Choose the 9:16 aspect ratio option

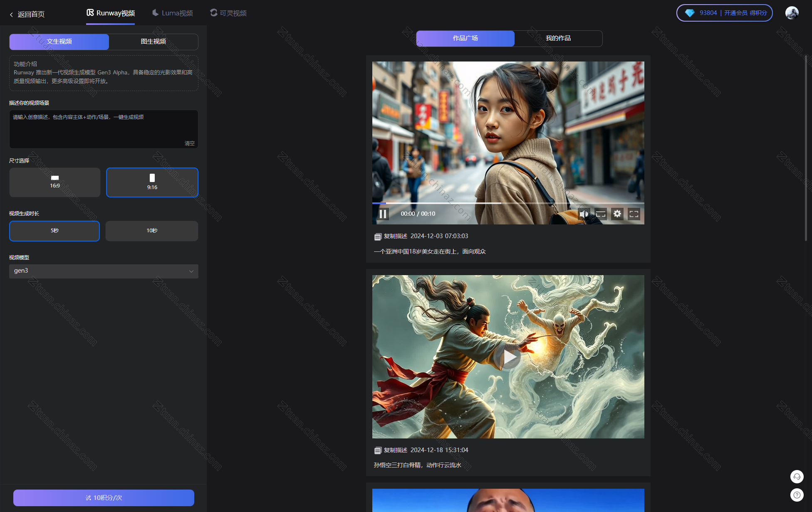tap(152, 182)
